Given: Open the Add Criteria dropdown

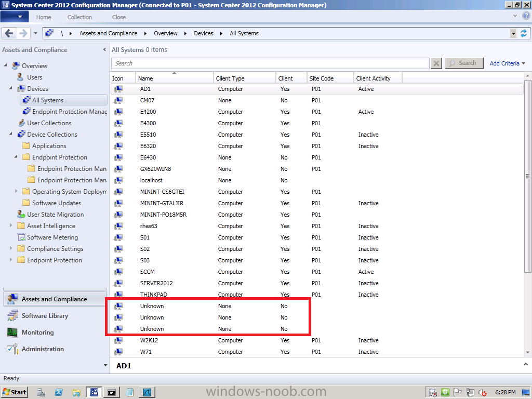Looking at the screenshot, I should tap(507, 63).
